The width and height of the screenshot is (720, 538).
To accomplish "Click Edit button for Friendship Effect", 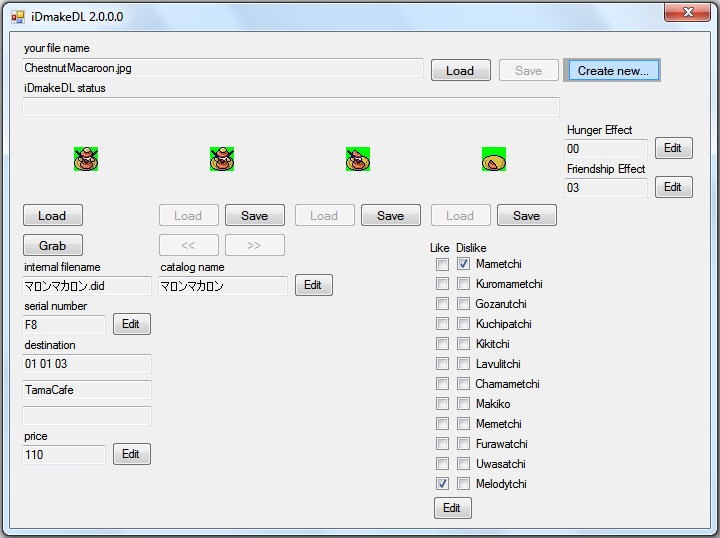I will pos(673,187).
